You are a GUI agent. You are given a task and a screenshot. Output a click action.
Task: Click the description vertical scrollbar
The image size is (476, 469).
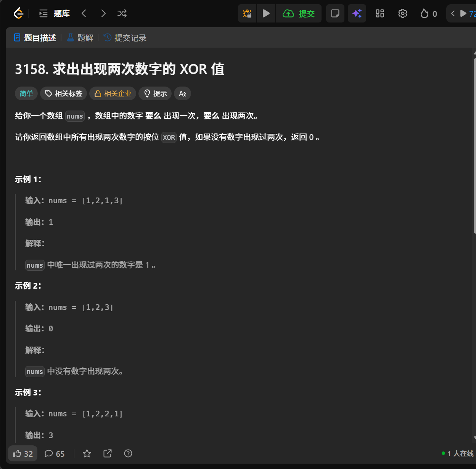pos(474,145)
